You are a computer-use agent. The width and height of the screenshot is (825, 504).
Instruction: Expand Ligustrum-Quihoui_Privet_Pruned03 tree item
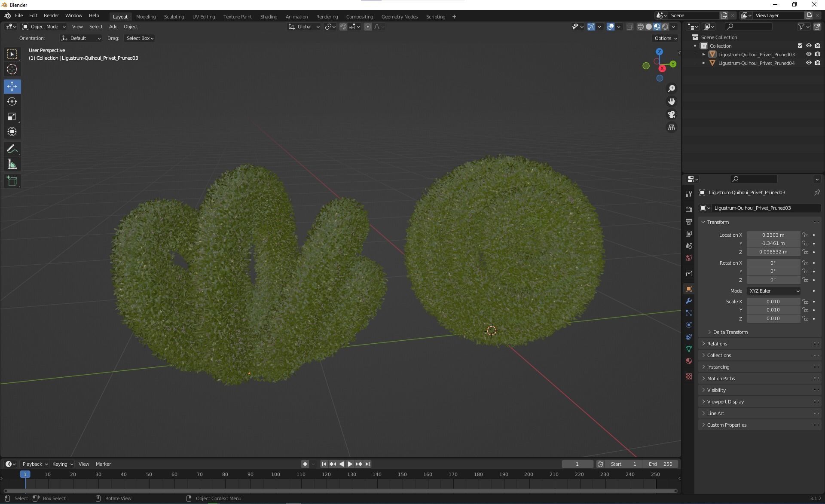pos(703,55)
